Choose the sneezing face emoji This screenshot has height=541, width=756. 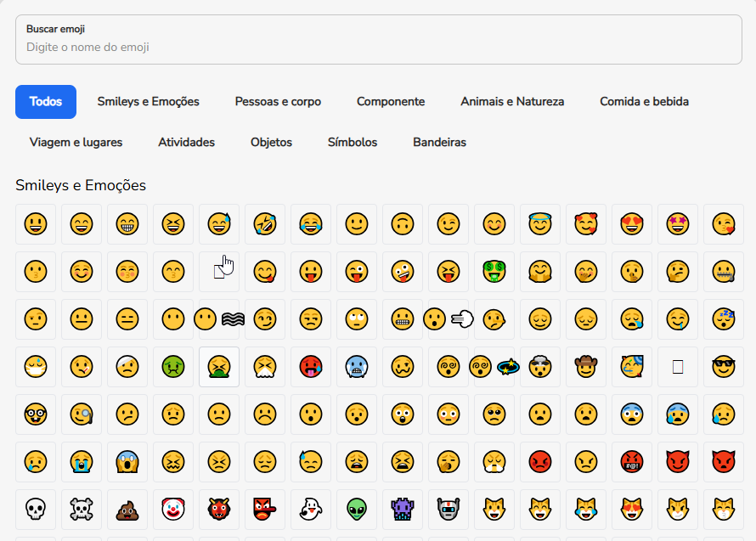pos(265,367)
